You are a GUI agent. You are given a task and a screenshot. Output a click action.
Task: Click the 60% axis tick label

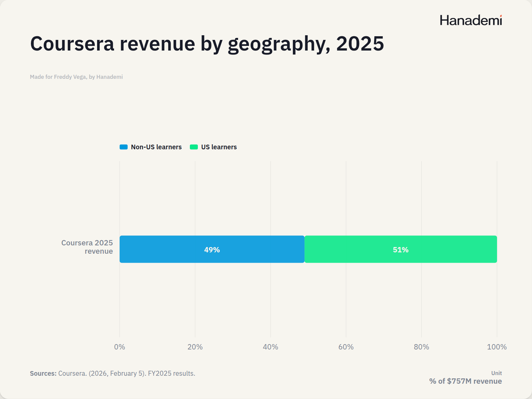[x=346, y=347]
